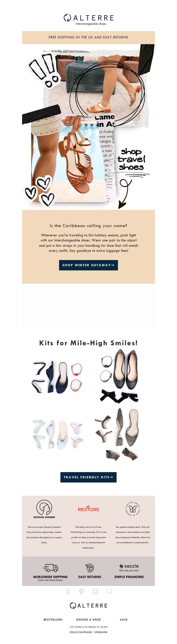The height and width of the screenshot is (644, 177).
Task: Open the Instagram social icon
Action: [95, 591]
